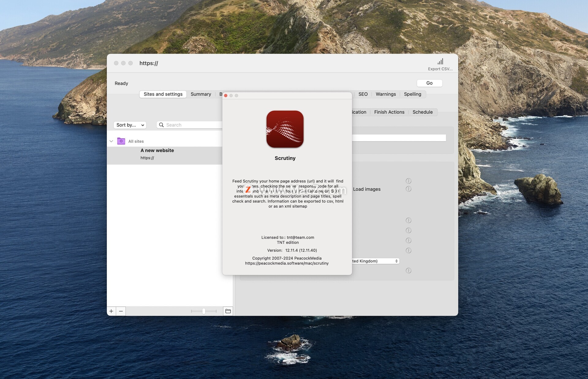Click the info icon beside Load images
This screenshot has width=588, height=379.
[x=408, y=189]
